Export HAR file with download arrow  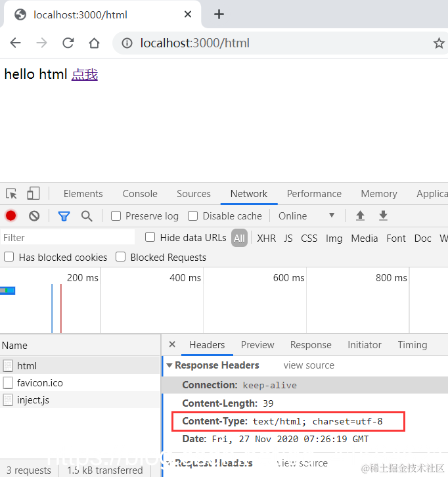coord(383,216)
